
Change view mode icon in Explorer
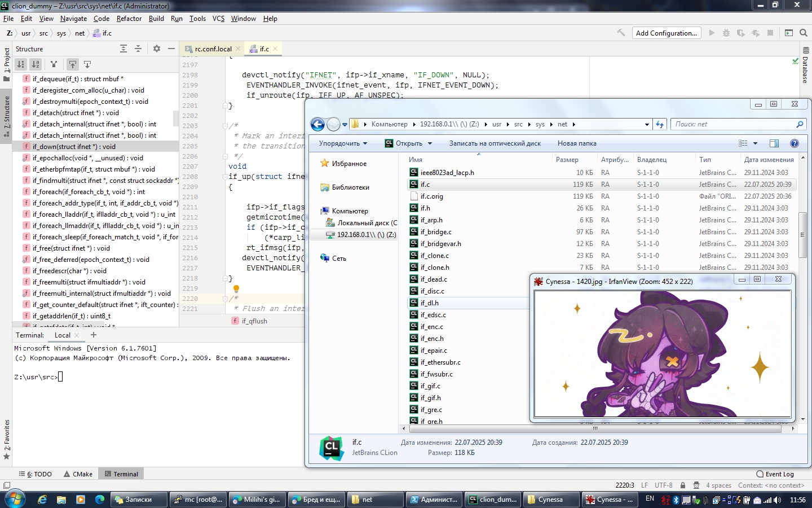pos(743,143)
